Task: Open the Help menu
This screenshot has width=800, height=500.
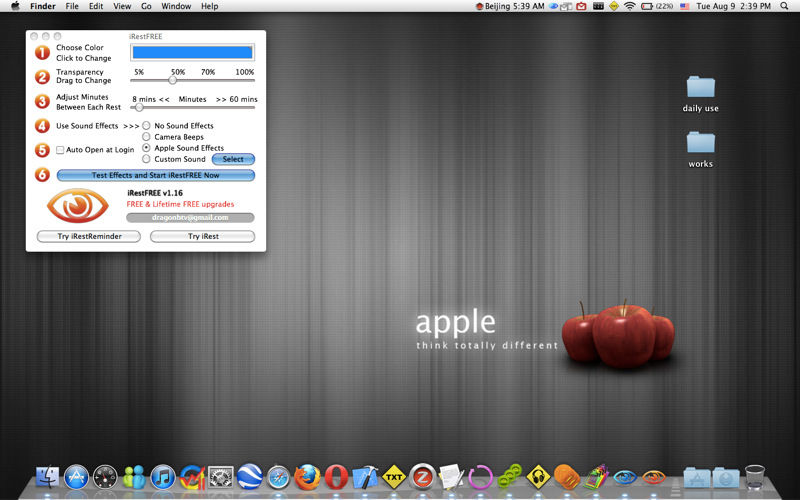Action: point(210,6)
